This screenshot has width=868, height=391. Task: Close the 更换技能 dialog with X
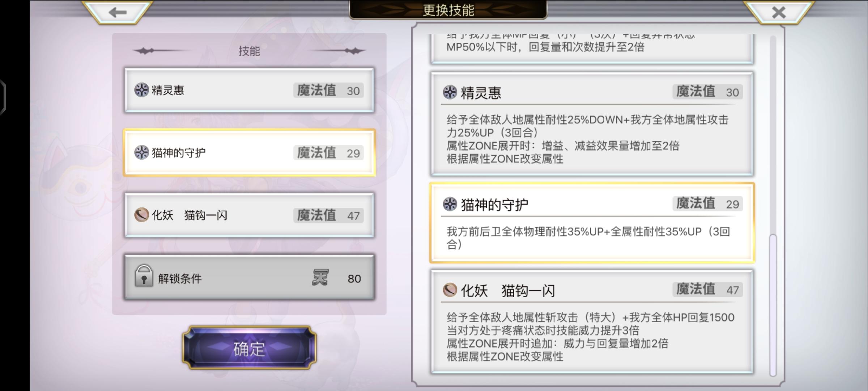pos(778,12)
